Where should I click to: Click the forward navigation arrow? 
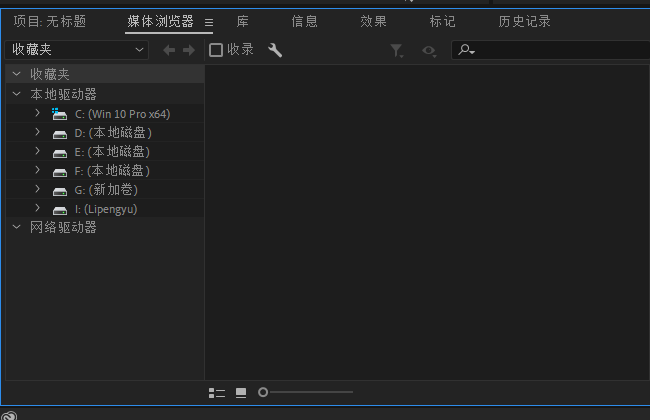[x=188, y=50]
